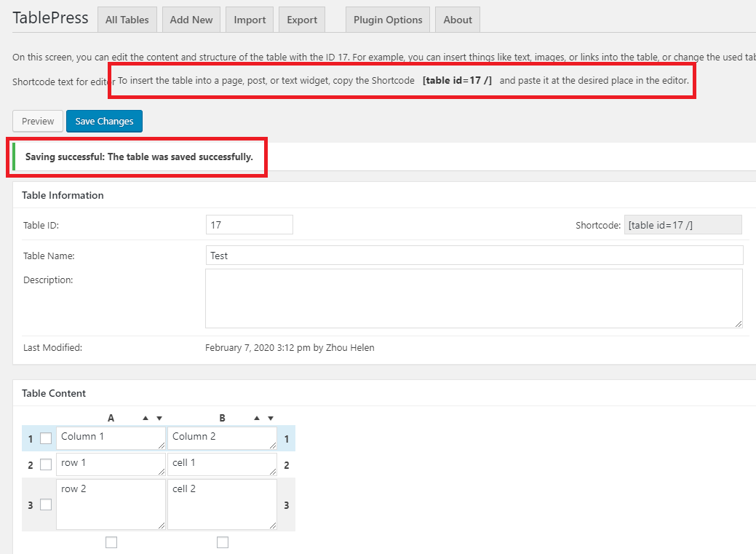Select the column B checkbox below table

coord(223,542)
